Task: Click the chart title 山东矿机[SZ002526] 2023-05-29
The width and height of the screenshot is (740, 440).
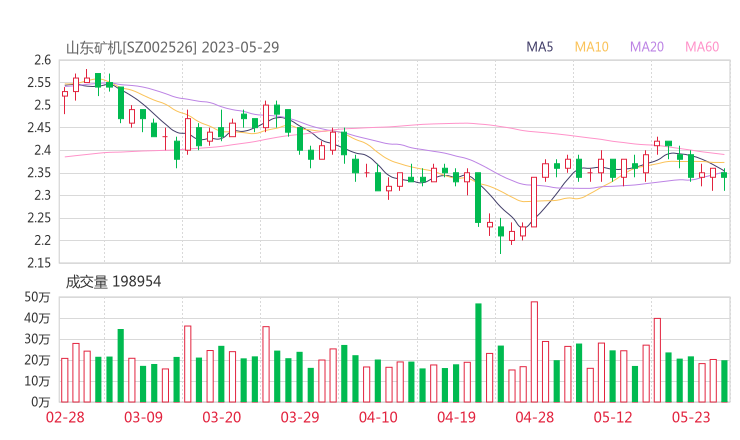Action: tap(172, 48)
